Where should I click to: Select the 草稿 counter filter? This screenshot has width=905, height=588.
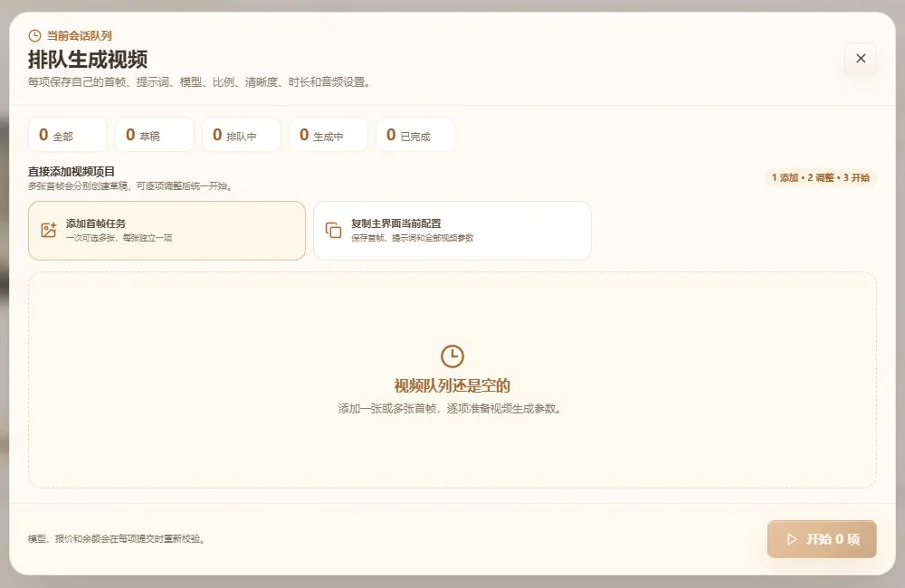(155, 135)
